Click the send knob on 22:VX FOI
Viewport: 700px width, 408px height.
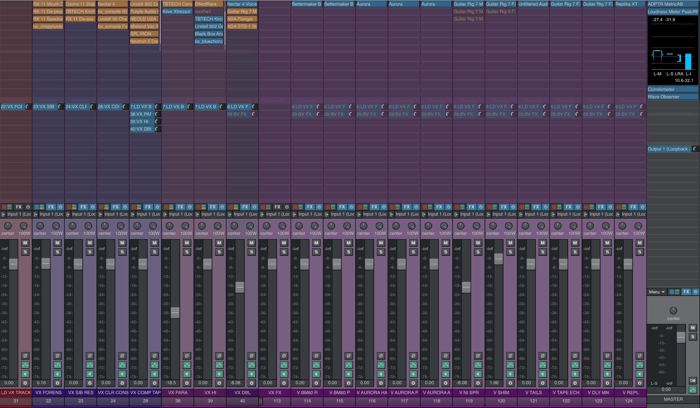point(28,107)
